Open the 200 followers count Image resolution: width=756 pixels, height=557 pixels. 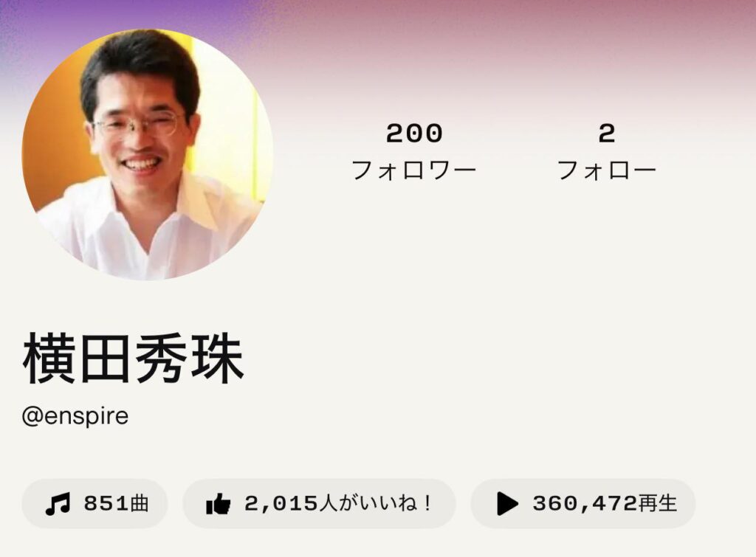point(413,134)
